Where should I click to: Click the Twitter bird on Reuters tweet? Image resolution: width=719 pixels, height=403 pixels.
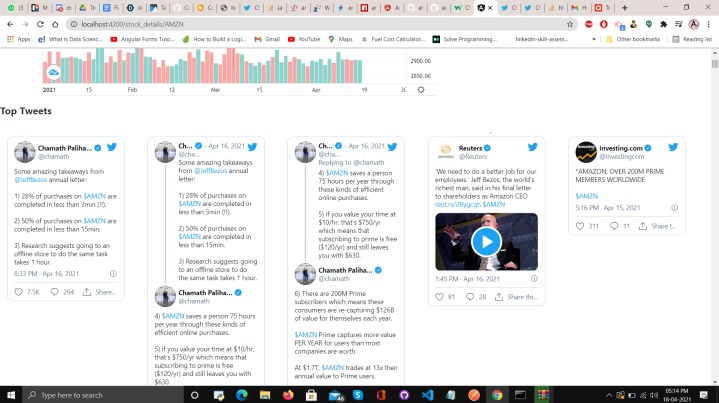(532, 147)
